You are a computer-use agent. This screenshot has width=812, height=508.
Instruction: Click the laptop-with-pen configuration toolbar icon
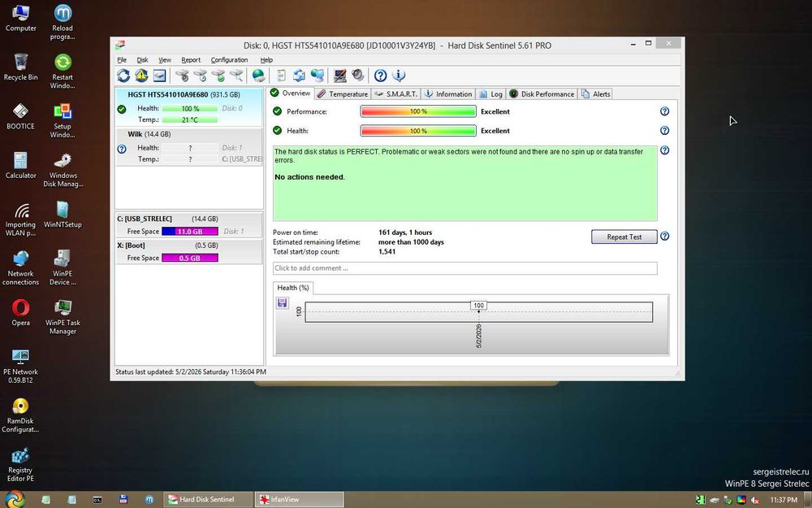[339, 76]
